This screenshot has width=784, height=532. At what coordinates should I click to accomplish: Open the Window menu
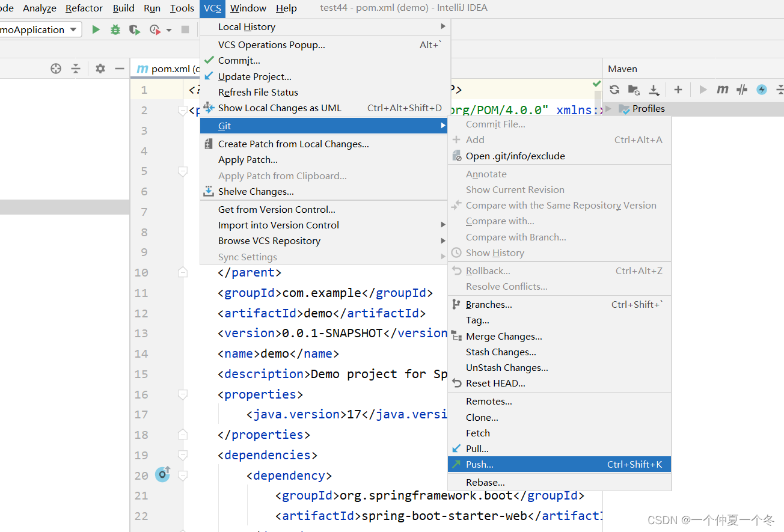[248, 8]
